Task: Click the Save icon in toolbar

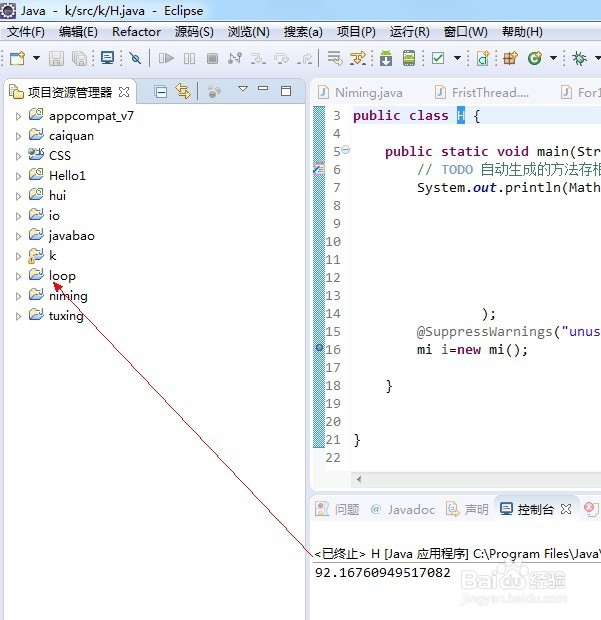Action: (x=56, y=59)
